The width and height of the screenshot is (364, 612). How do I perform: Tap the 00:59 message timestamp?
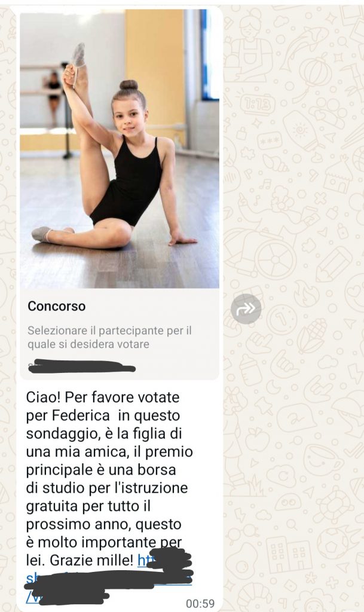[200, 604]
